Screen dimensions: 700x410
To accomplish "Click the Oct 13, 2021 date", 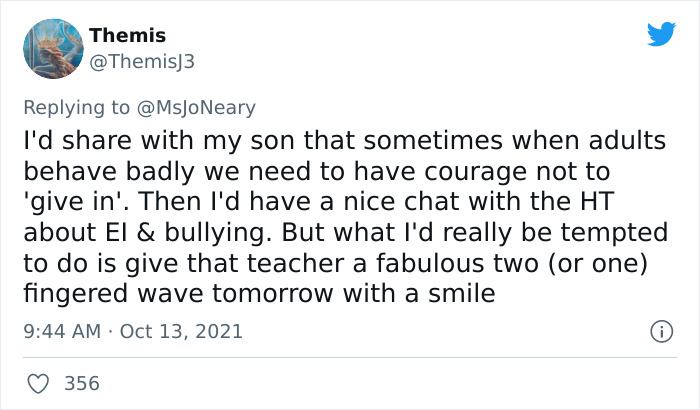I will (181, 330).
